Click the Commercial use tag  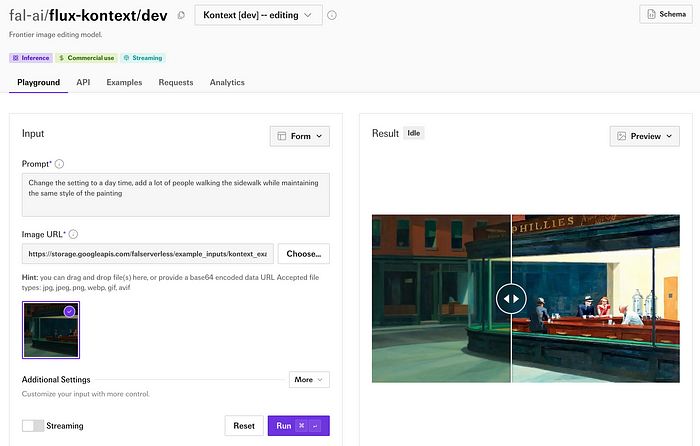coord(87,58)
